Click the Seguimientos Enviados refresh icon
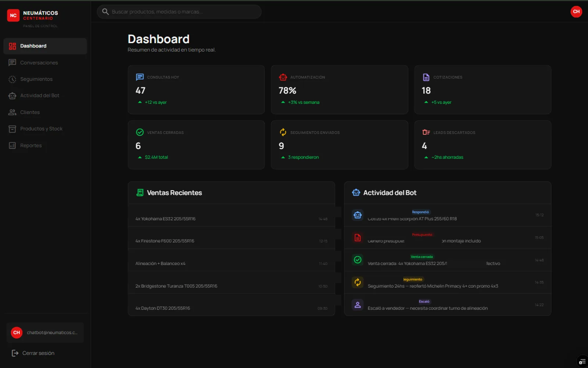This screenshot has height=368, width=588. [x=283, y=132]
